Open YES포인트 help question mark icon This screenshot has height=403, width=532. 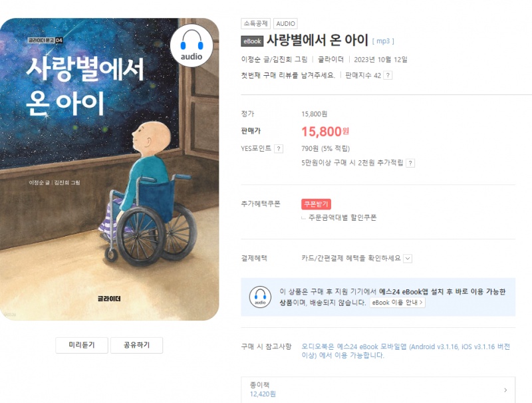(x=279, y=148)
